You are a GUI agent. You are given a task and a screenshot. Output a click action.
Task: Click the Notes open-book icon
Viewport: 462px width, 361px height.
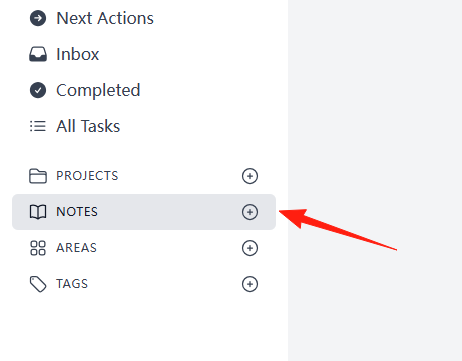pyautogui.click(x=38, y=212)
